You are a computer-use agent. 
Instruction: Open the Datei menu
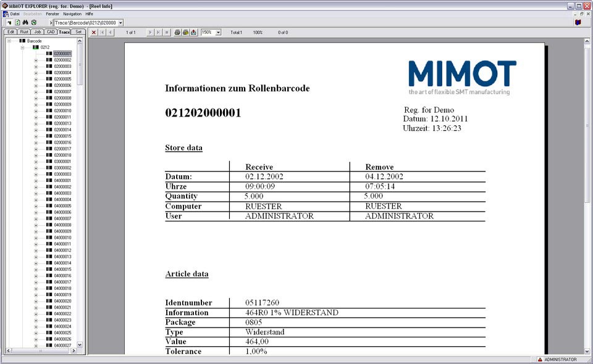point(15,14)
